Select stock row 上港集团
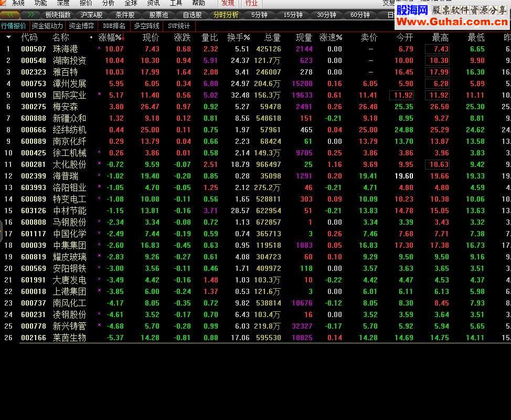 pyautogui.click(x=256, y=291)
